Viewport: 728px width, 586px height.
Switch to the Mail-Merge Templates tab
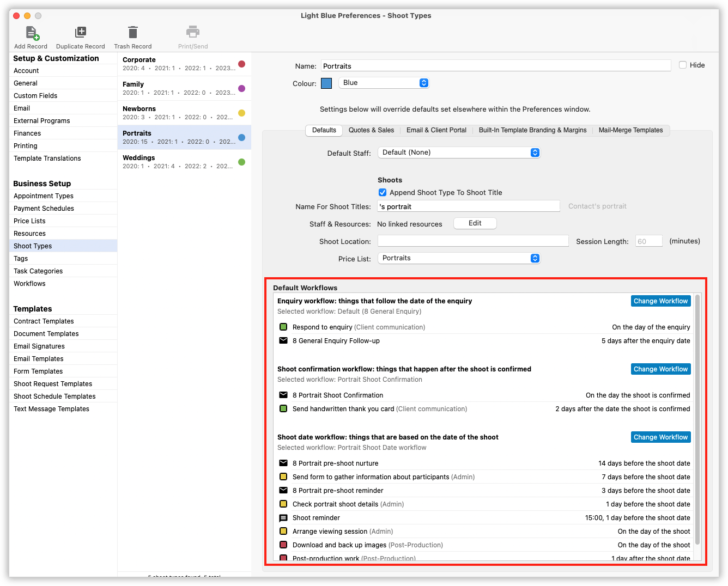630,130
